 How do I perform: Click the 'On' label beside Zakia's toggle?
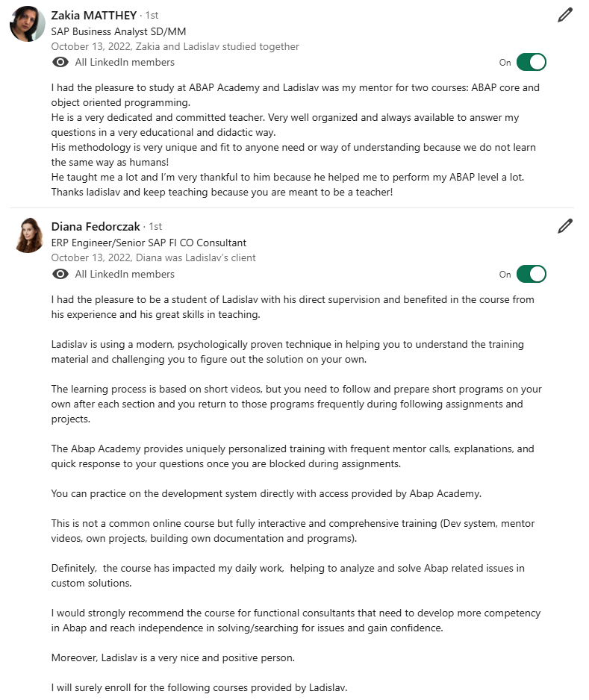505,63
